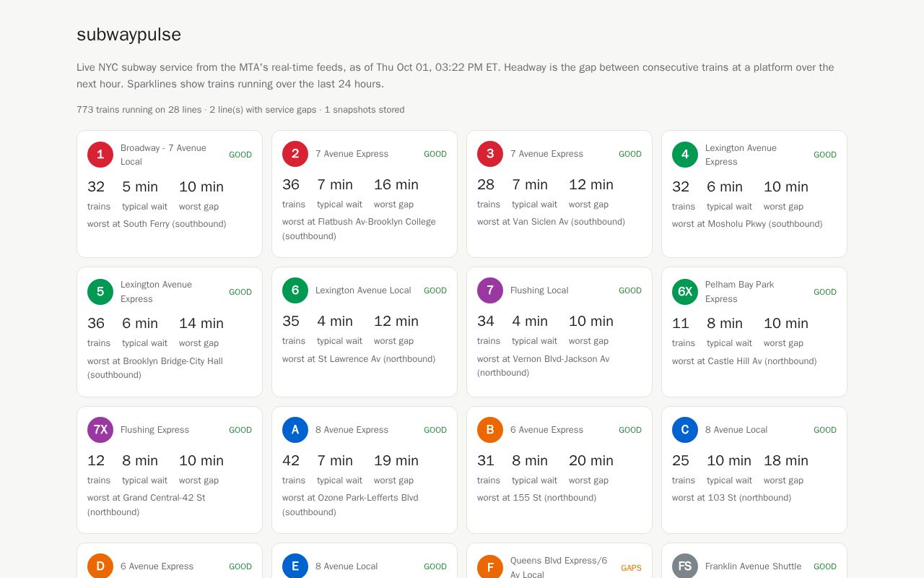Click the 10 min typical wait on C card

pos(729,460)
